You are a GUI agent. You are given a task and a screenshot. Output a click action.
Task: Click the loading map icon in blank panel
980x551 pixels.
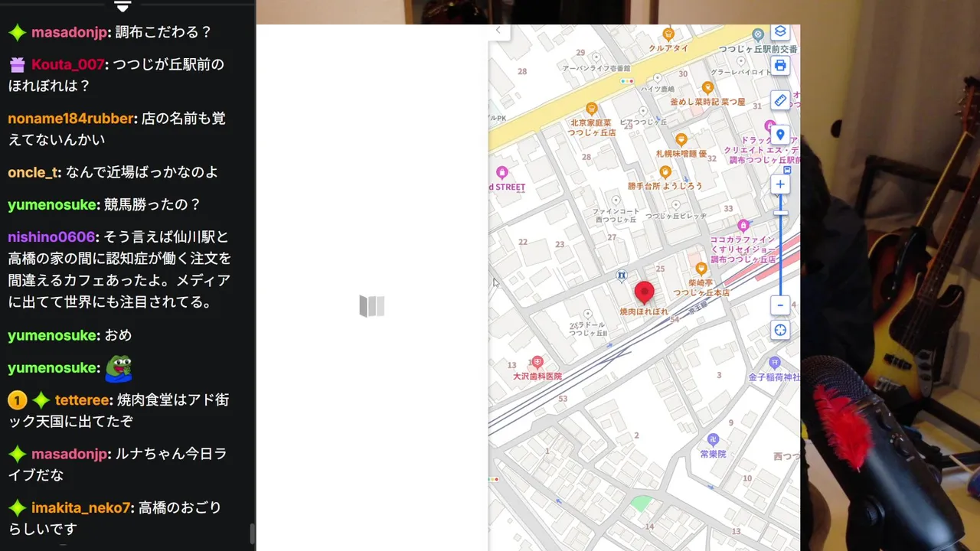[372, 306]
